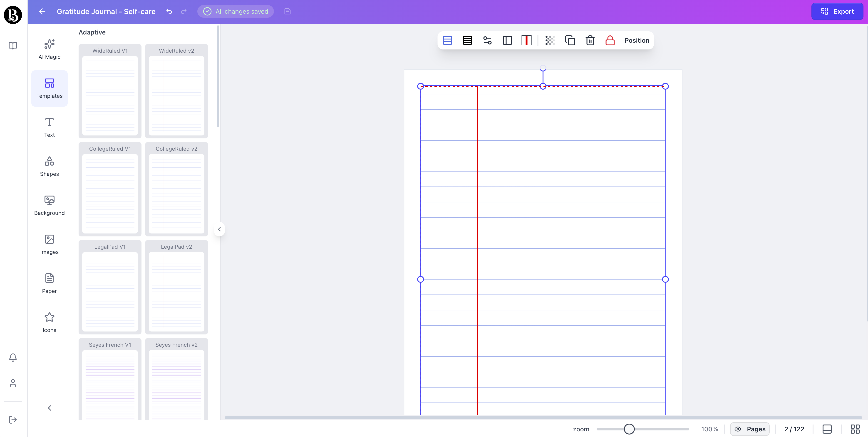Open the Position options

pos(637,40)
